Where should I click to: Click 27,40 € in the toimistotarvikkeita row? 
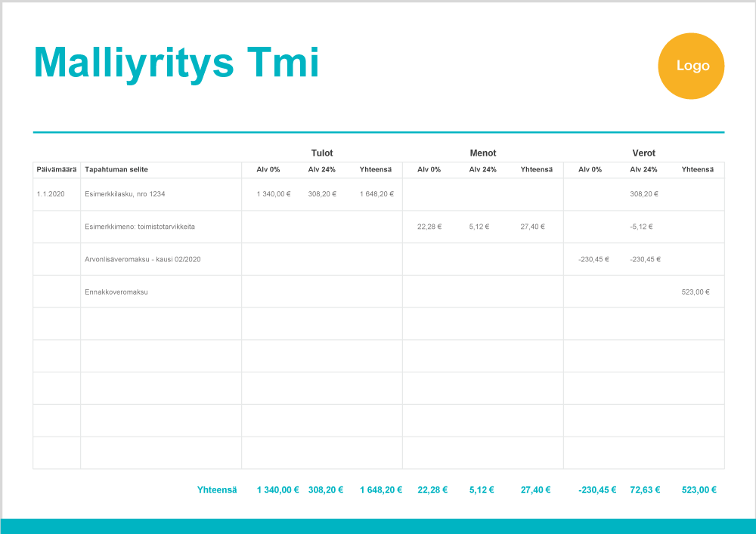coord(531,227)
